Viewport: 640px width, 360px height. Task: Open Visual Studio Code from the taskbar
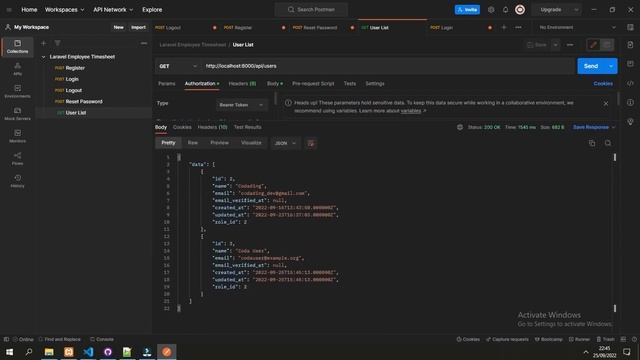(x=88, y=351)
